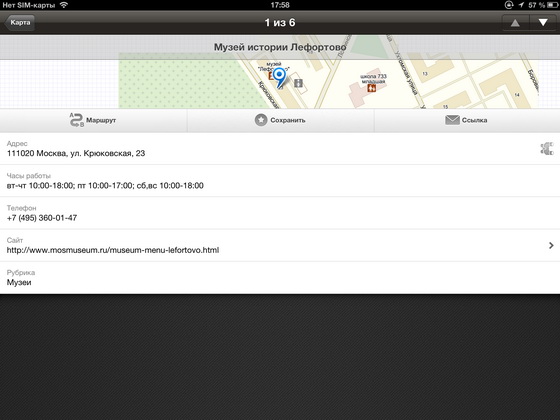The width and height of the screenshot is (560, 420).
Task: Tap the Wi-Fi status icon
Action: click(64, 5)
